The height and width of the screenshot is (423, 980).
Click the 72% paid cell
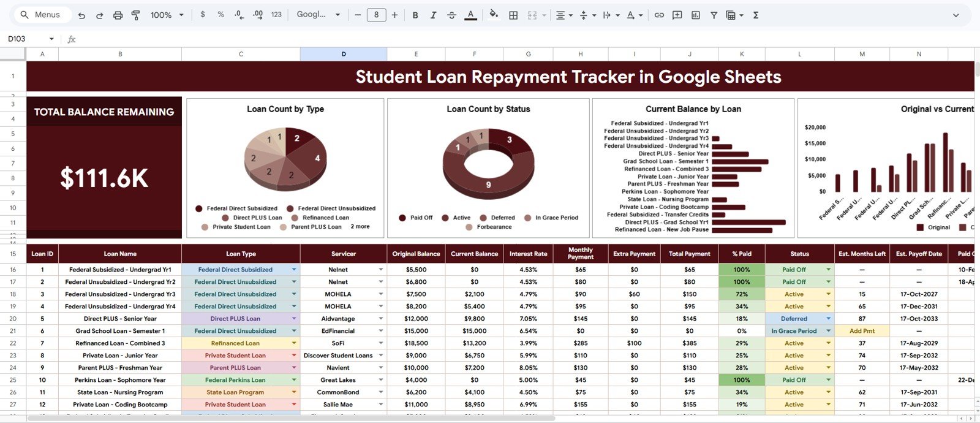click(x=742, y=294)
